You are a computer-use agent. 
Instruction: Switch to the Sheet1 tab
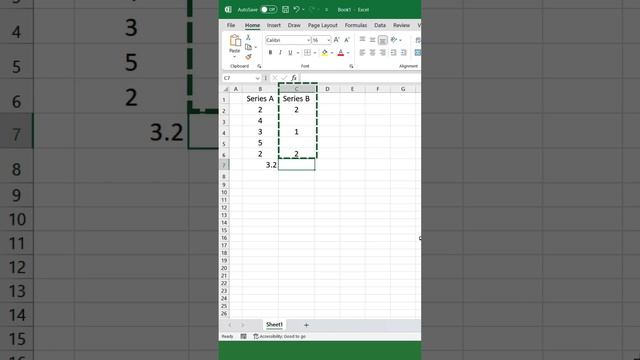coord(274,325)
